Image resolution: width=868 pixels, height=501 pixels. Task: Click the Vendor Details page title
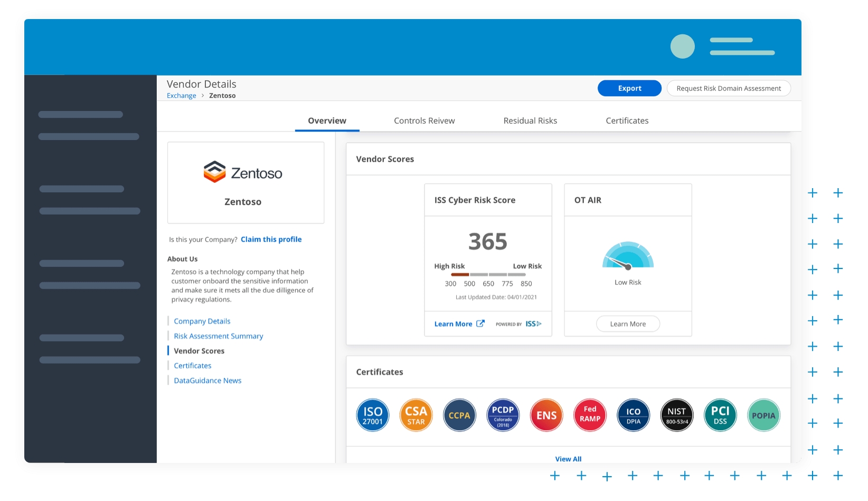tap(202, 84)
